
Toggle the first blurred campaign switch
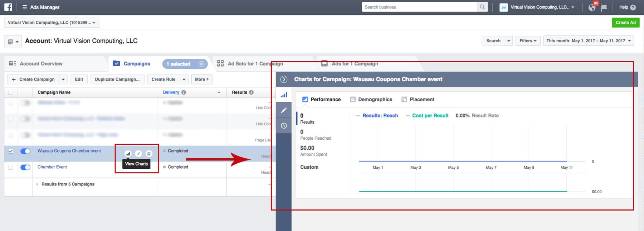coord(25,103)
